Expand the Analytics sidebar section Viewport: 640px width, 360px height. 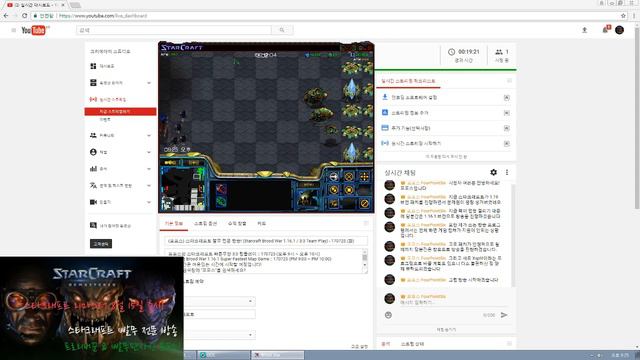coord(149,169)
